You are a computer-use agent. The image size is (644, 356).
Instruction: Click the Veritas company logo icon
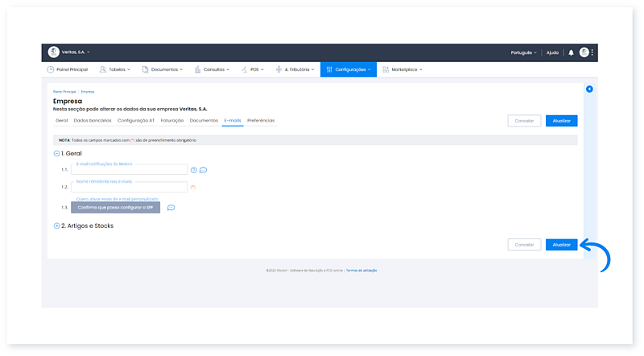click(x=54, y=52)
